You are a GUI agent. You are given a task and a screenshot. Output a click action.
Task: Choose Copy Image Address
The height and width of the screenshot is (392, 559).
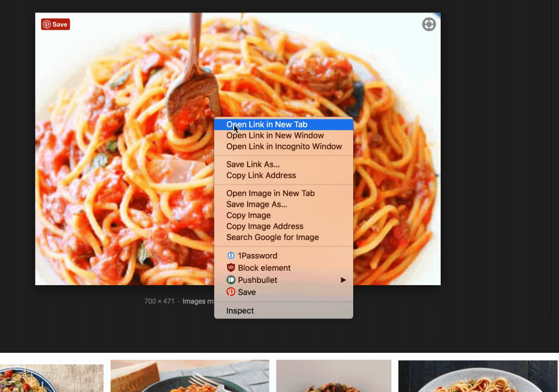click(x=284, y=226)
